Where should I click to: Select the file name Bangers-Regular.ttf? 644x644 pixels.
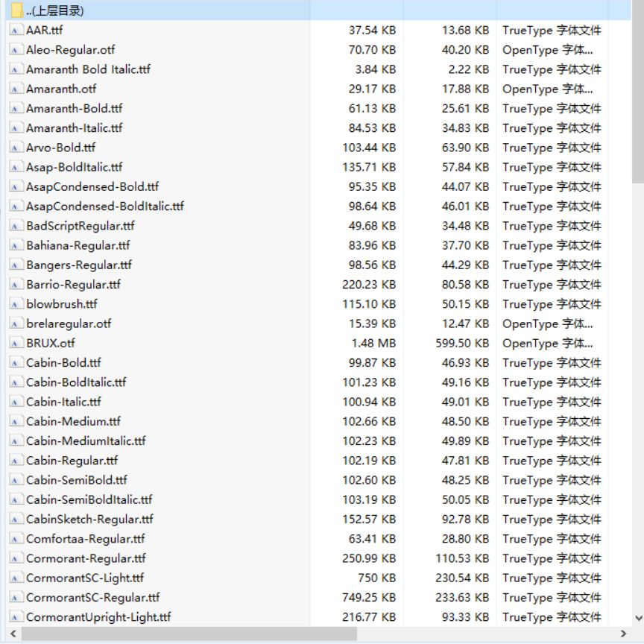(79, 265)
